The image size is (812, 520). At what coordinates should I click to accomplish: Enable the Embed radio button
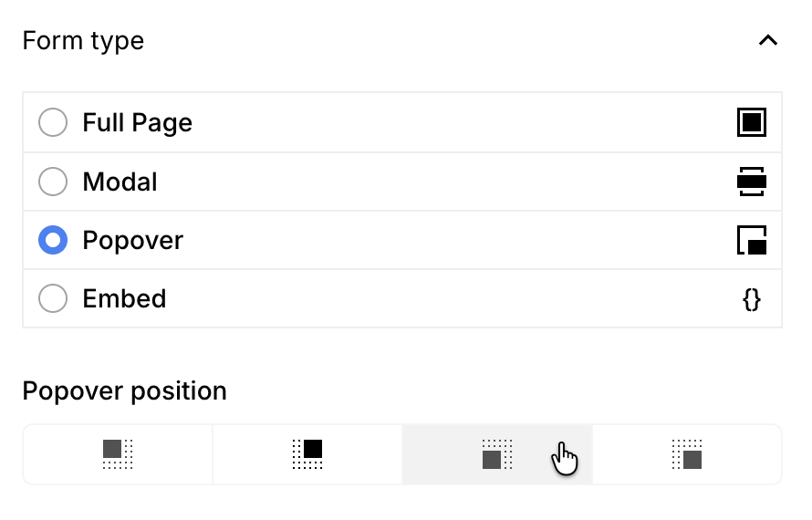(x=53, y=299)
